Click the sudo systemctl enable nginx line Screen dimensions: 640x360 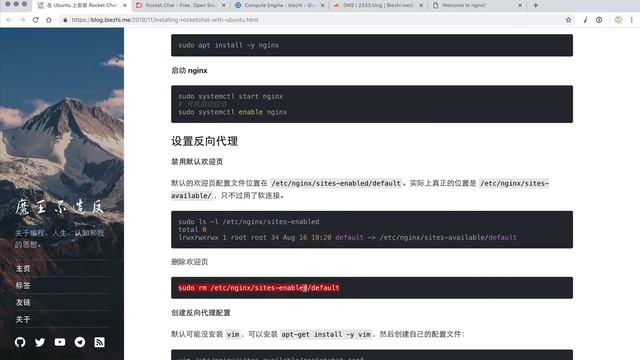point(233,112)
